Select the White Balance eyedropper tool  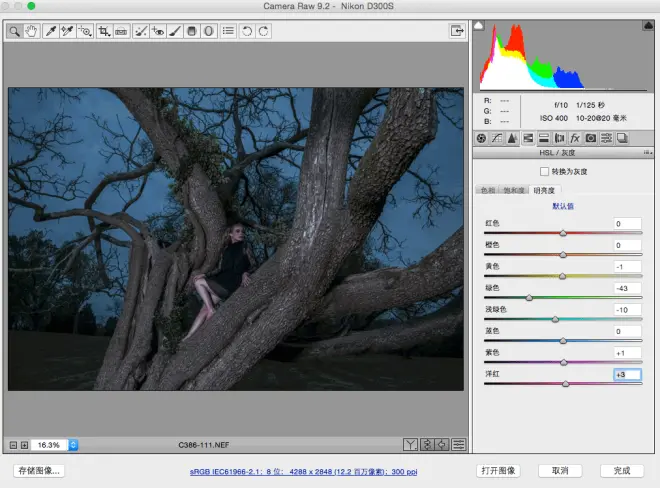pyautogui.click(x=51, y=31)
